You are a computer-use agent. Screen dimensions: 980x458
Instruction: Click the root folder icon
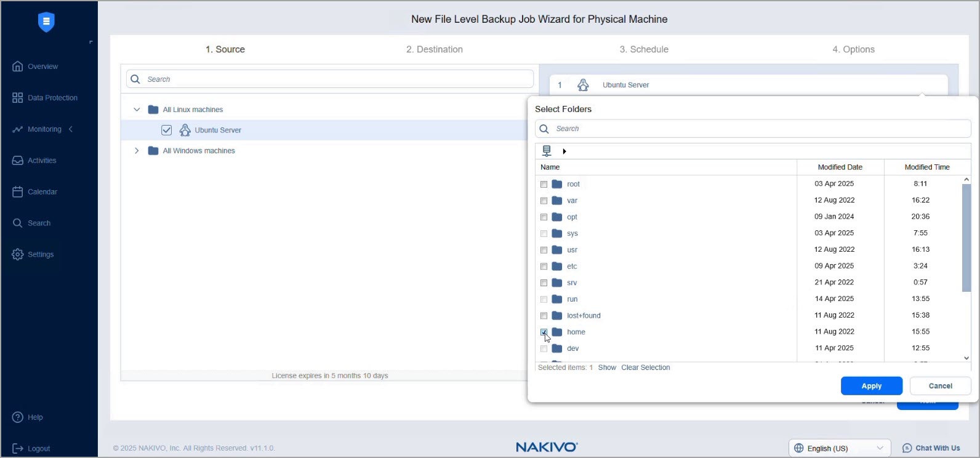point(557,184)
